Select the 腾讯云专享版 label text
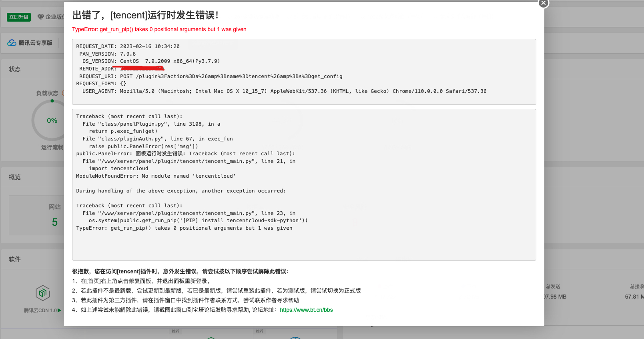 point(36,43)
